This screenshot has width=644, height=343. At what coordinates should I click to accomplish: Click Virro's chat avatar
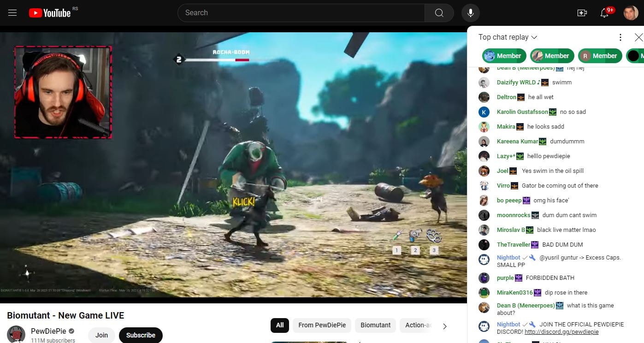tap(484, 186)
